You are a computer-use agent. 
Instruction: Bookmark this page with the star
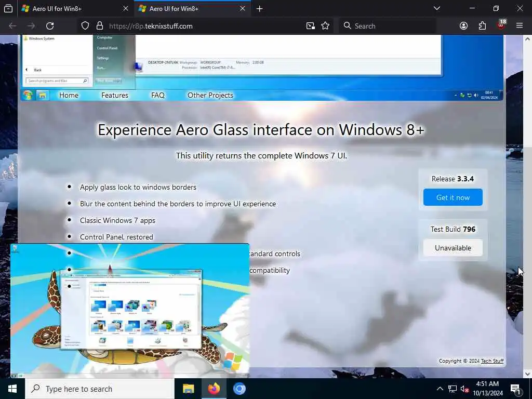coord(325,26)
